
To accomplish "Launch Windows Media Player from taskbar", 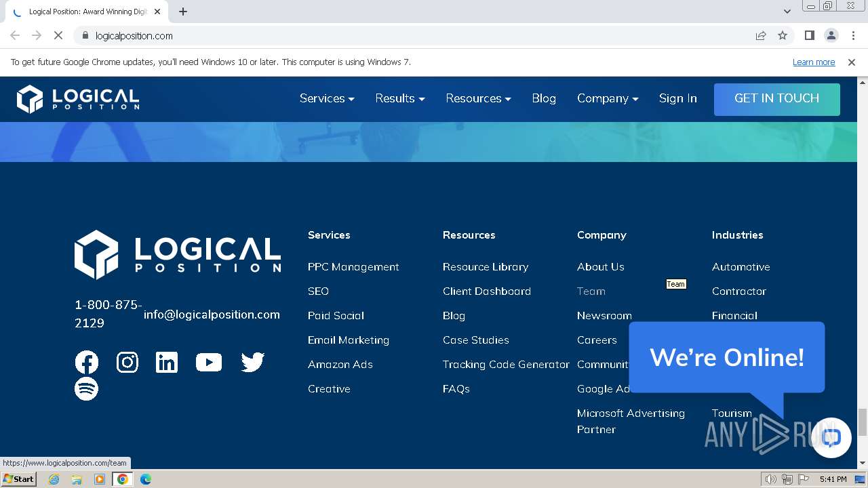I will 100,479.
